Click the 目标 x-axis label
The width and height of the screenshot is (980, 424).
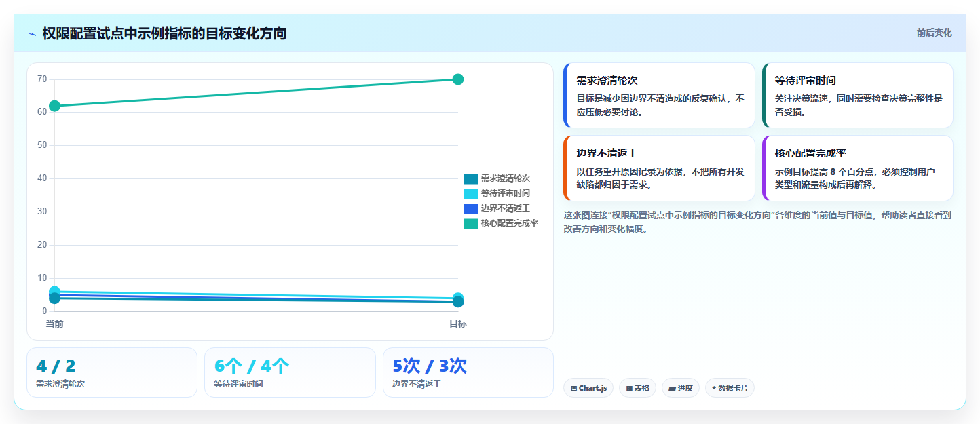pyautogui.click(x=458, y=324)
